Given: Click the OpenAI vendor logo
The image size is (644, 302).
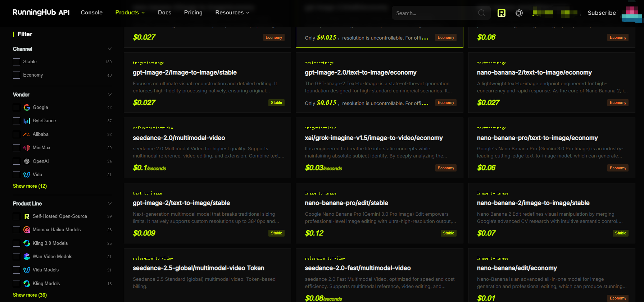Looking at the screenshot, I should pyautogui.click(x=27, y=161).
